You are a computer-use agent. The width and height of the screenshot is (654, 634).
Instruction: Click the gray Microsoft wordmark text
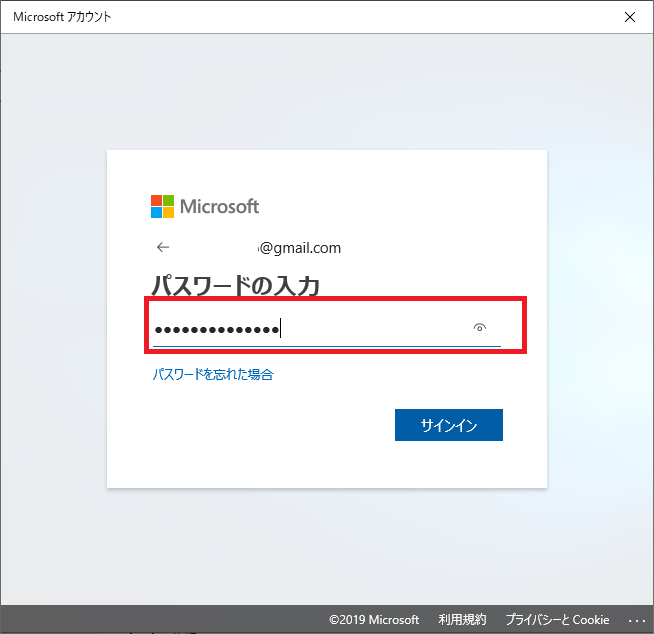219,207
